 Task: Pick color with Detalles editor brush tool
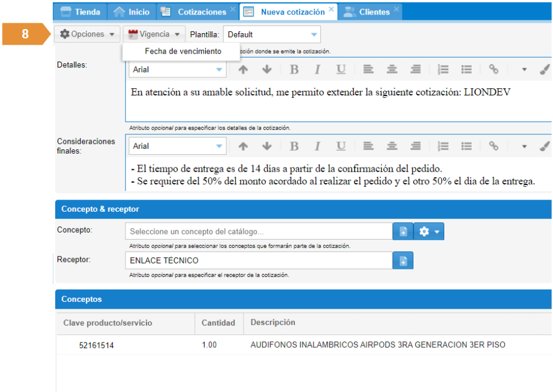pos(544,69)
